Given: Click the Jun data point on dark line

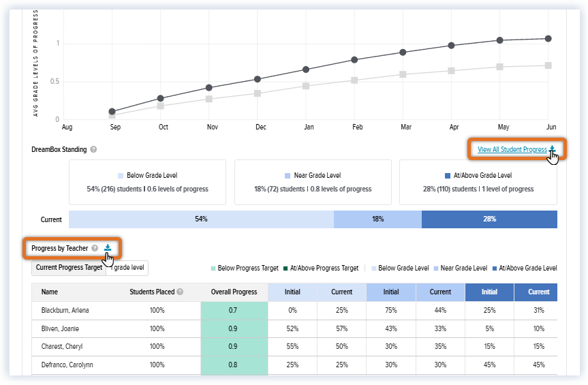Looking at the screenshot, I should pos(548,39).
